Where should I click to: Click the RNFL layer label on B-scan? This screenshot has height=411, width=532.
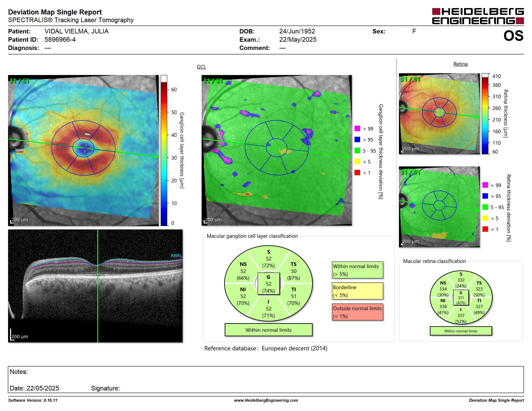(176, 256)
